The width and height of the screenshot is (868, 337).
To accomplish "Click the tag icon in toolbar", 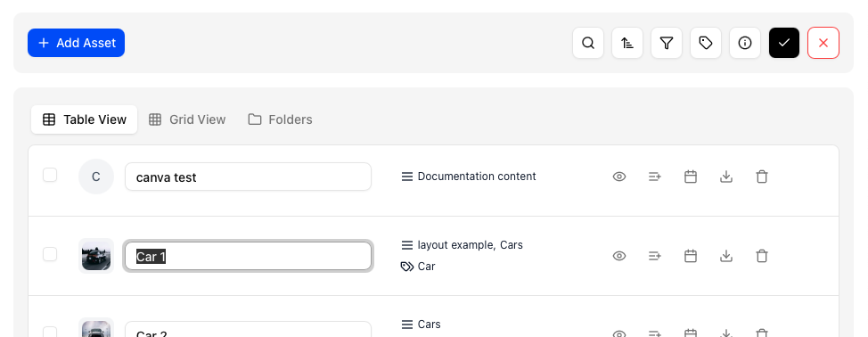I will (706, 43).
